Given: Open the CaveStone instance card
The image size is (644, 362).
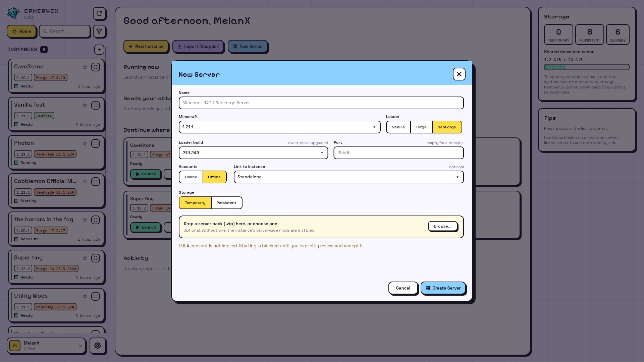Looking at the screenshot, I should pyautogui.click(x=56, y=76).
